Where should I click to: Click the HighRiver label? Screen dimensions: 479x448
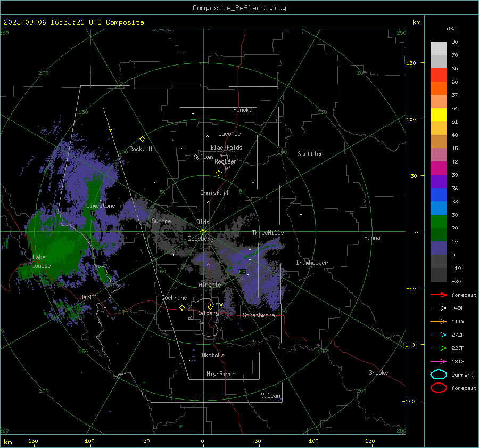[x=221, y=374]
